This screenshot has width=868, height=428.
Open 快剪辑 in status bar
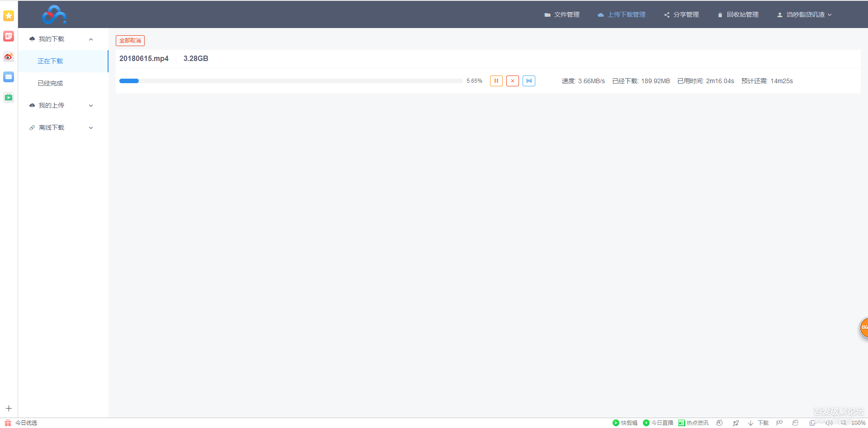coord(625,423)
